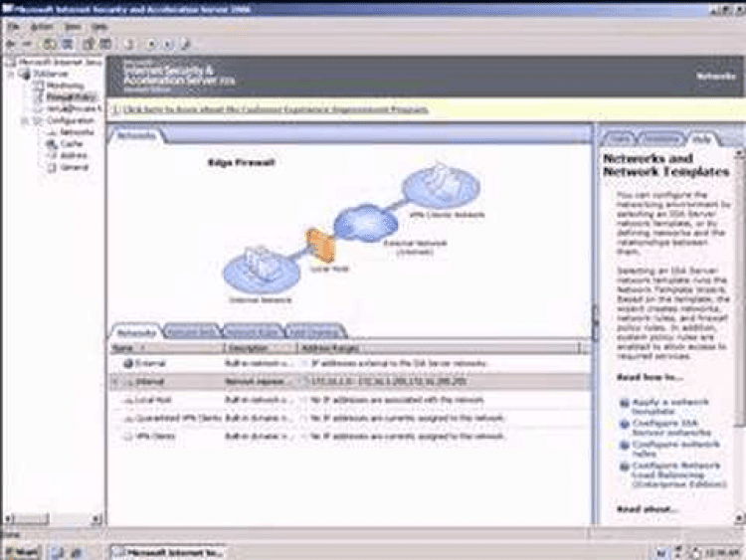
Task: Select the Virtual Private Networks node in the tree
Action: pos(74,108)
